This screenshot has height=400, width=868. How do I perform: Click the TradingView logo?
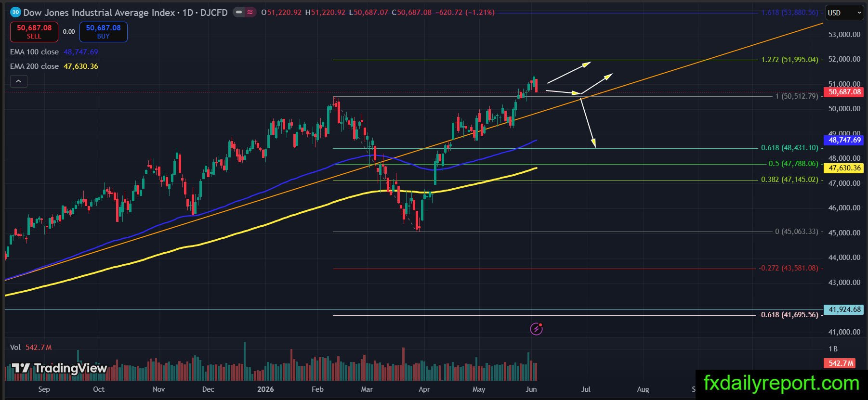tap(59, 368)
